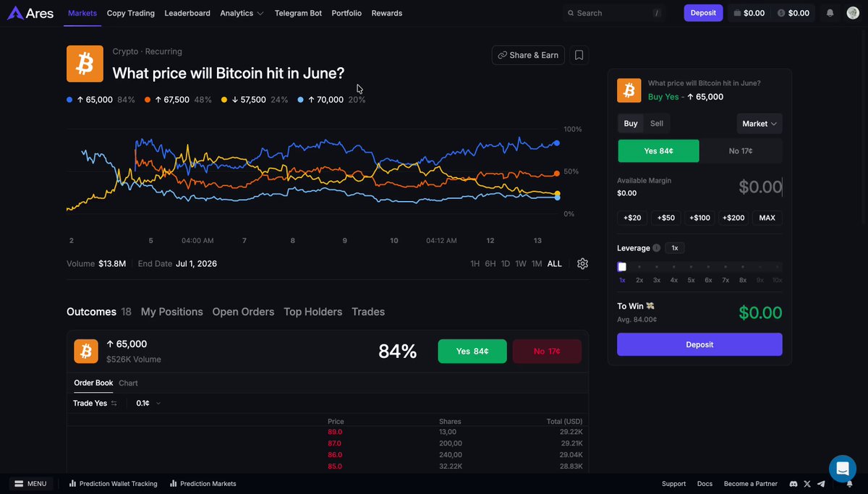Click MAX amount button
The height and width of the screenshot is (494, 868).
click(x=767, y=218)
